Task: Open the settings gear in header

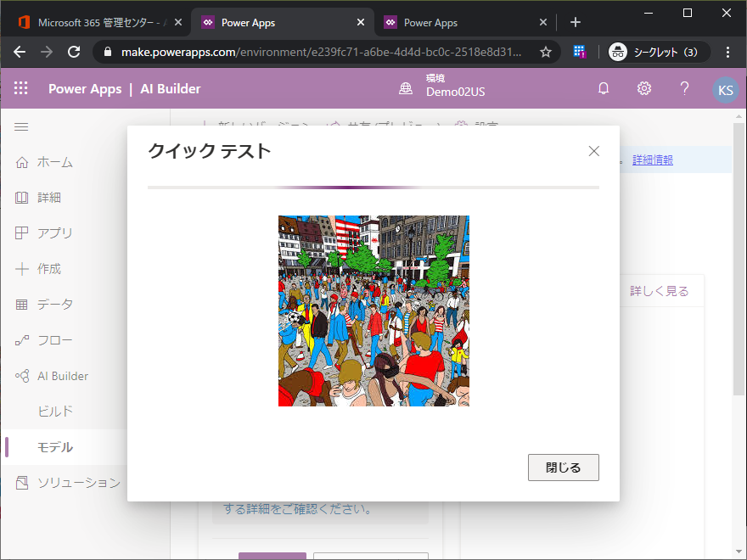Action: coord(644,88)
